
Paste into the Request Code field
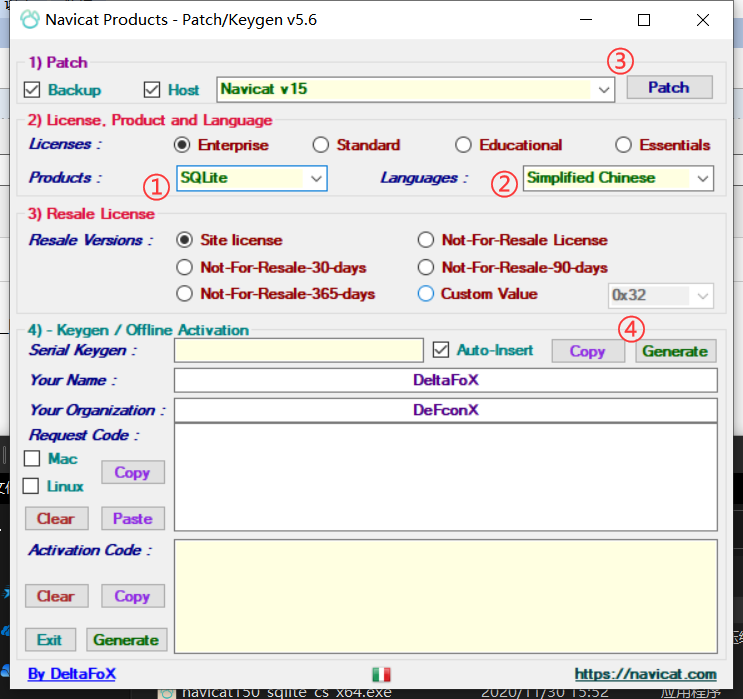pos(133,518)
